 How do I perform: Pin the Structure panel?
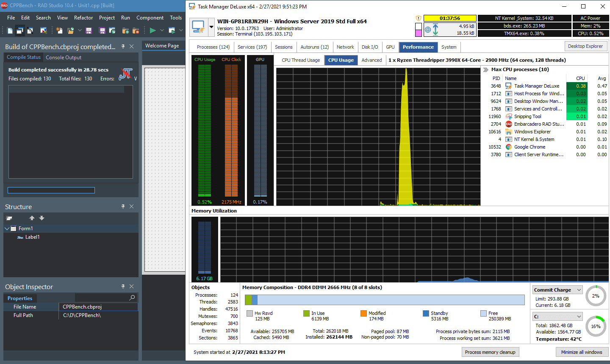point(123,207)
